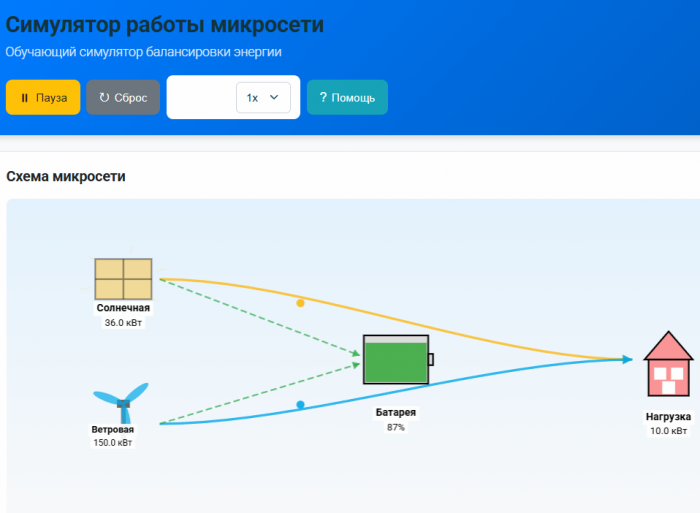
Task: Click the Солнечная label
Action: pyautogui.click(x=123, y=308)
